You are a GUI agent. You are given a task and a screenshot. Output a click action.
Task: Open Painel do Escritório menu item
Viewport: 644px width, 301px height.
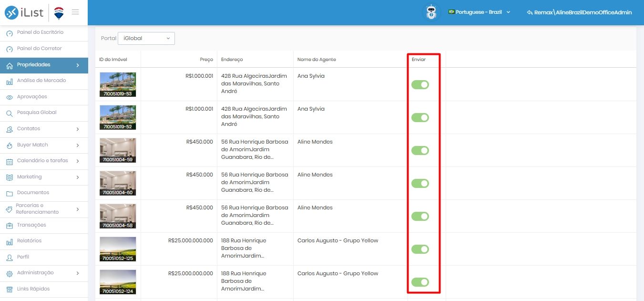pos(44,33)
